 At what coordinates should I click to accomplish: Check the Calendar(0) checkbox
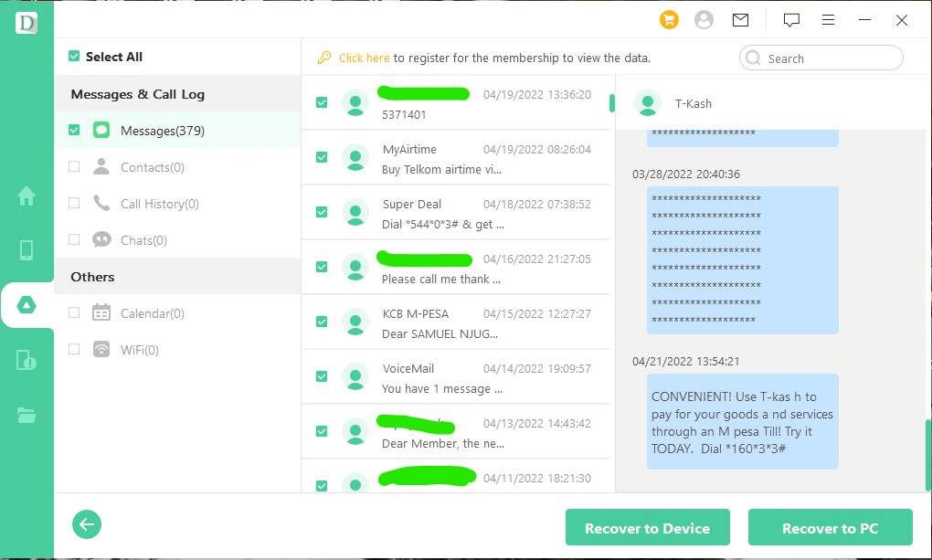pos(74,312)
